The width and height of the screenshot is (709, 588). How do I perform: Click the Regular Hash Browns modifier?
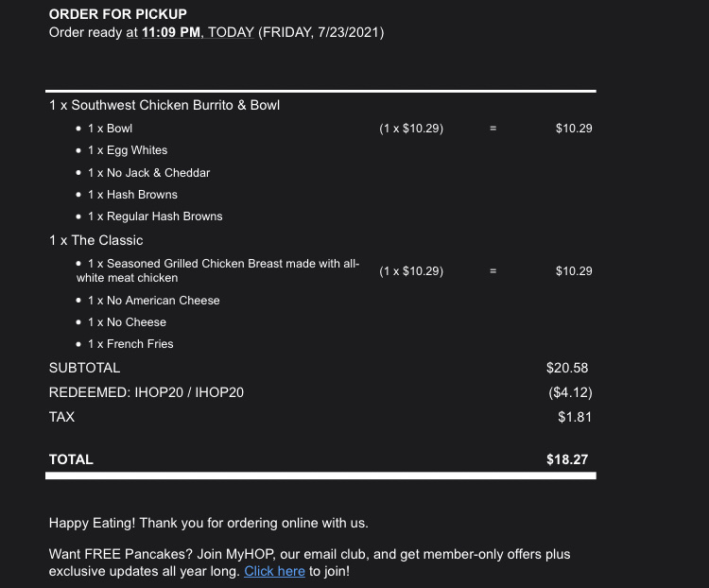(x=155, y=216)
